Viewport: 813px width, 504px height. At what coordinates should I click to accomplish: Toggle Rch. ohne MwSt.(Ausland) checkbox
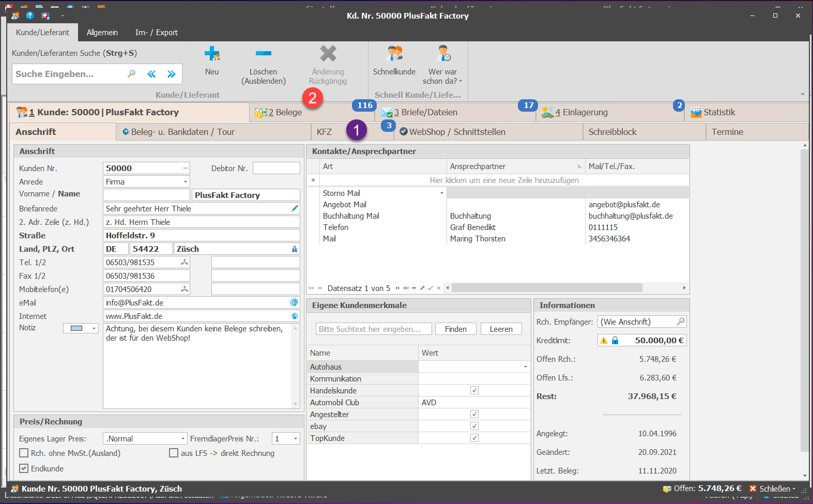pyautogui.click(x=24, y=453)
